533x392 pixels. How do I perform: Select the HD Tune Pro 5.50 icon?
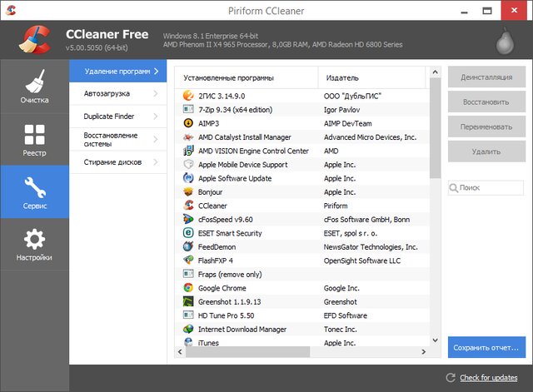pos(188,315)
